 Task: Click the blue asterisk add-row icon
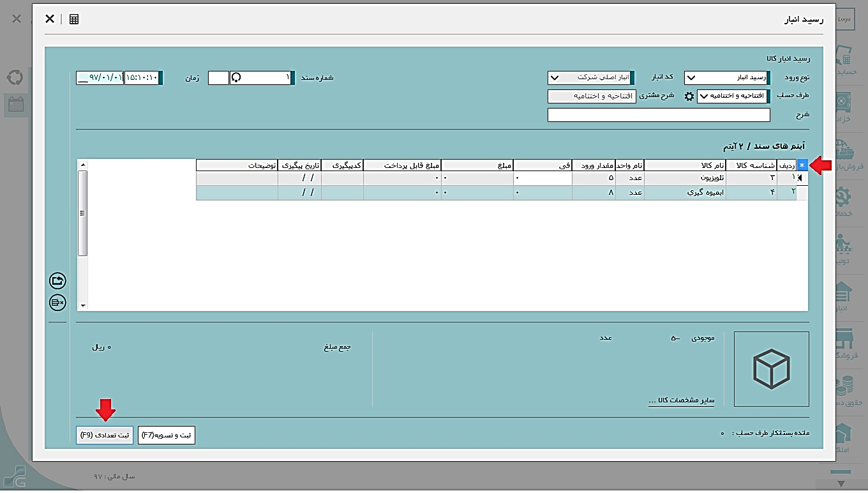[x=802, y=165]
